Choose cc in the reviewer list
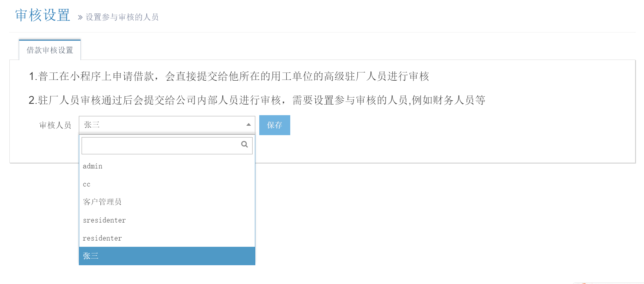 167,184
